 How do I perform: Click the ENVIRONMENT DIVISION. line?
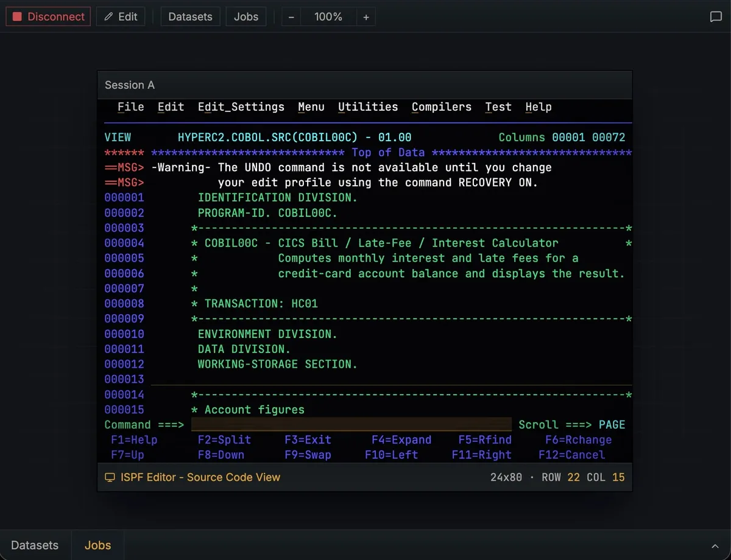coord(267,334)
